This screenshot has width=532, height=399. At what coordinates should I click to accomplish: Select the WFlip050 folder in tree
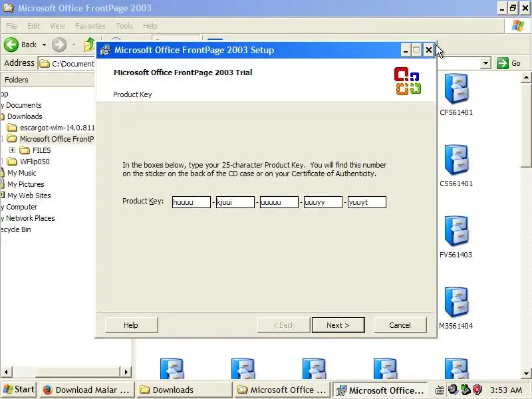[29, 162]
